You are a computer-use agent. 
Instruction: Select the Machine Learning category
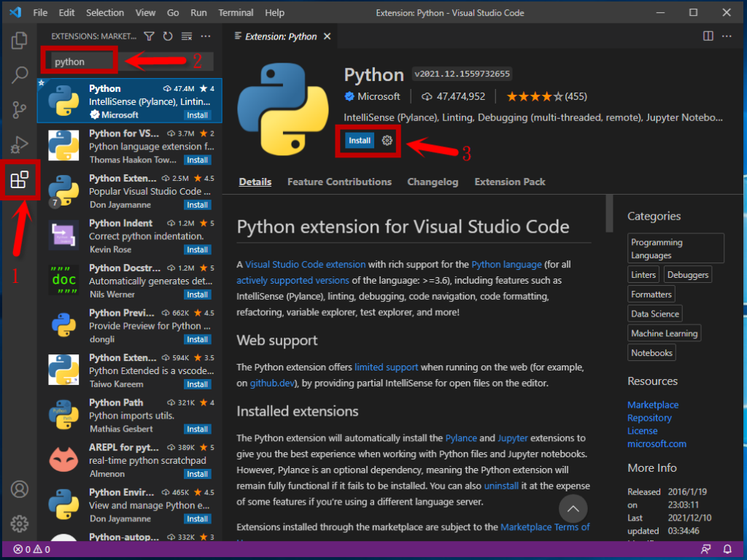click(x=664, y=333)
